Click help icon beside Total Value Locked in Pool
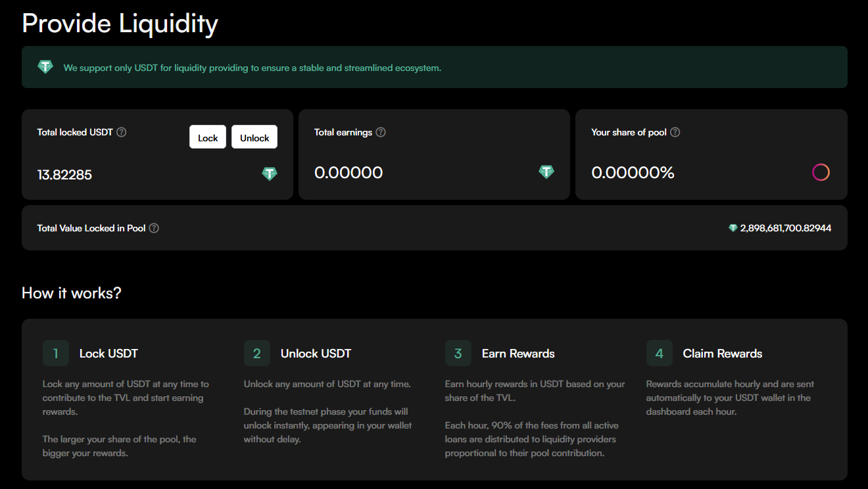 click(x=154, y=228)
